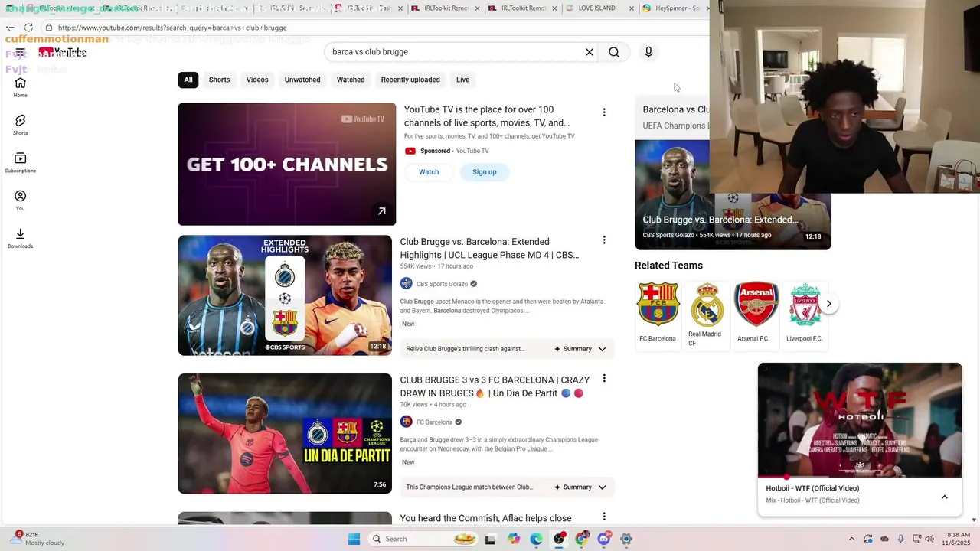Image resolution: width=980 pixels, height=551 pixels.
Task: Play the CBS Extended Highlights thumbnail
Action: [x=285, y=295]
